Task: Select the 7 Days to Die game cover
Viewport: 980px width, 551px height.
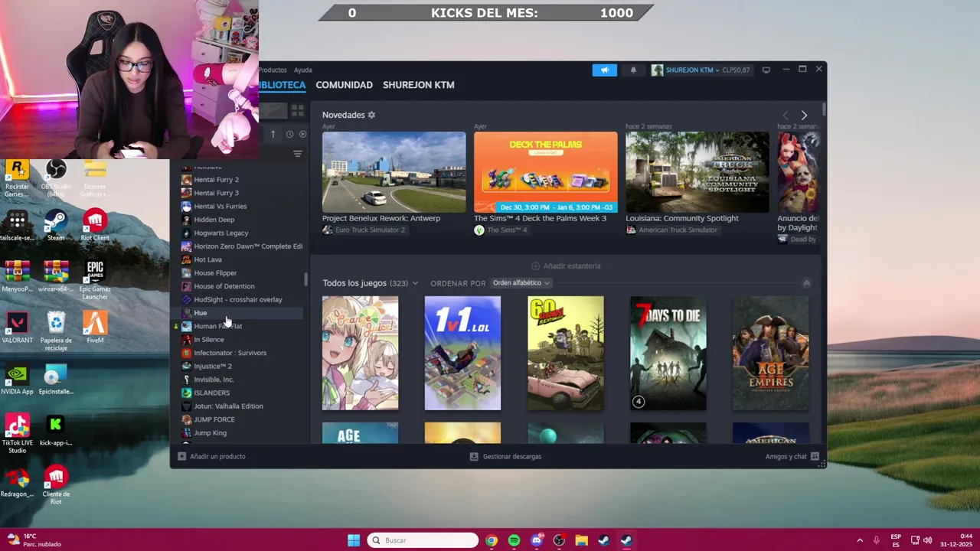Action: [668, 353]
